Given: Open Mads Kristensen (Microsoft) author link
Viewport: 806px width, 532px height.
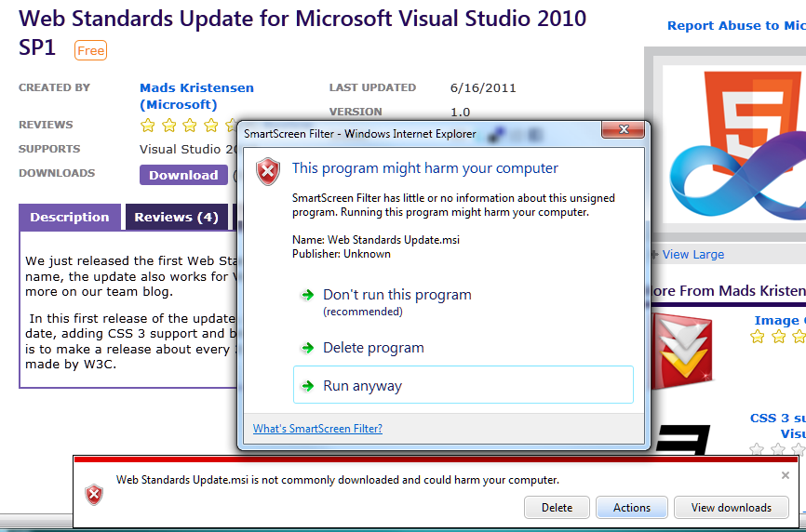Looking at the screenshot, I should [197, 96].
